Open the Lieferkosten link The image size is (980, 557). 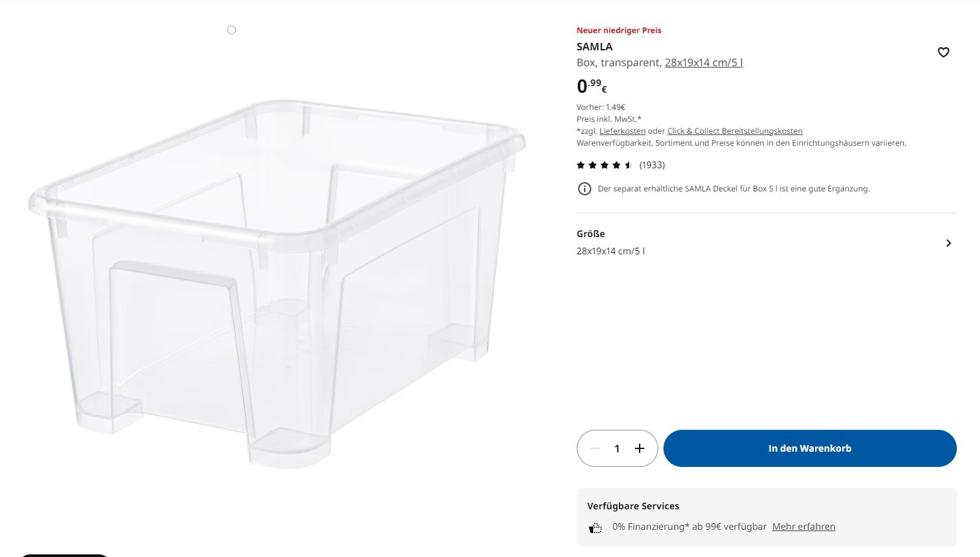622,130
